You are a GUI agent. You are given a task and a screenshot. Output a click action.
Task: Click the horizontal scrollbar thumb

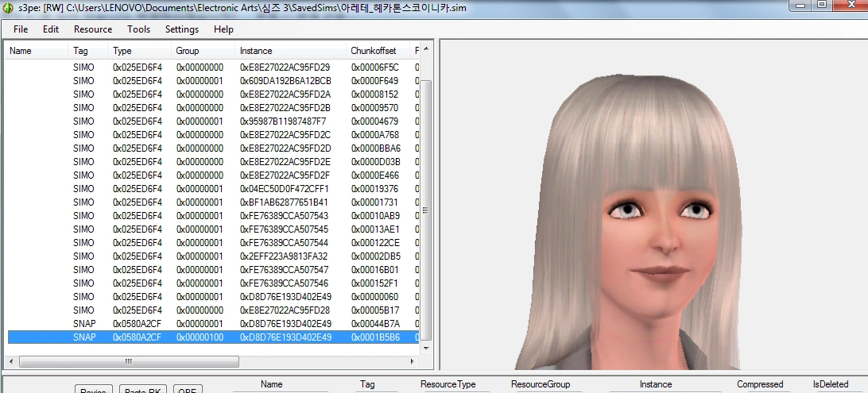click(129, 361)
